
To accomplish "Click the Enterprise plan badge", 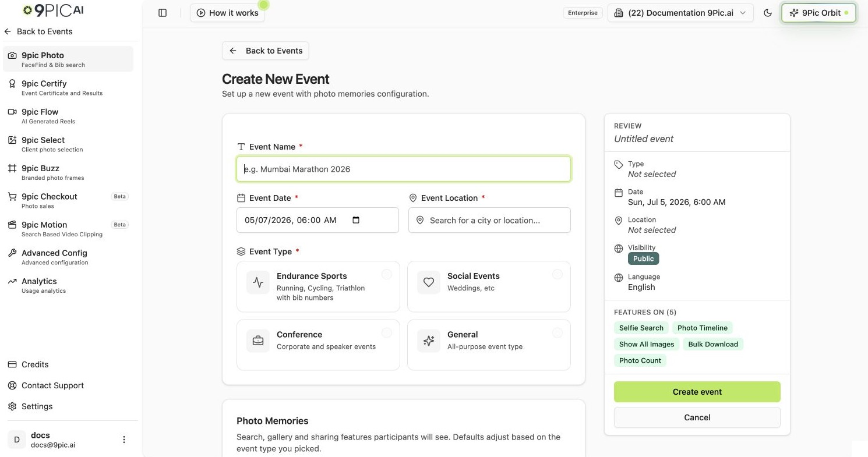I will pyautogui.click(x=583, y=13).
